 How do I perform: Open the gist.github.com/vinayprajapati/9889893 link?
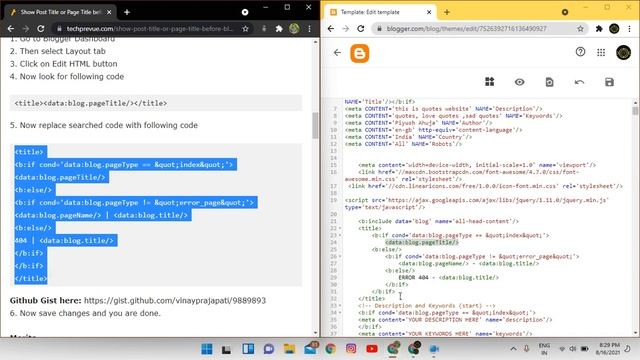[x=175, y=300]
